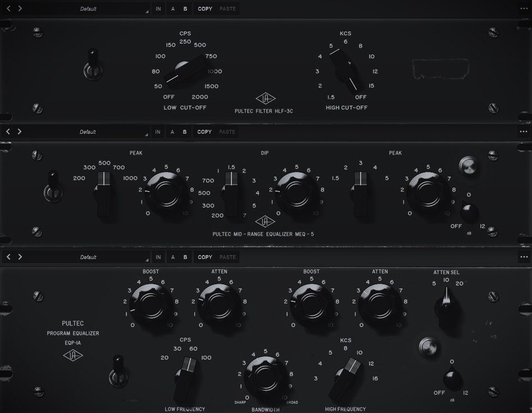
Task: Click the 2000 value on Low Cut-Off dial
Action: [200, 97]
